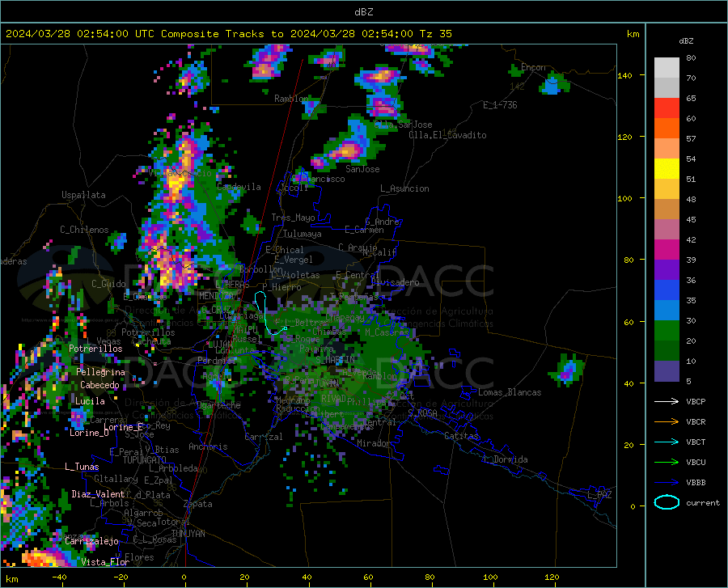This screenshot has width=728, height=588.
Task: Click the blue echo cell beside Encon
Action: (553, 85)
